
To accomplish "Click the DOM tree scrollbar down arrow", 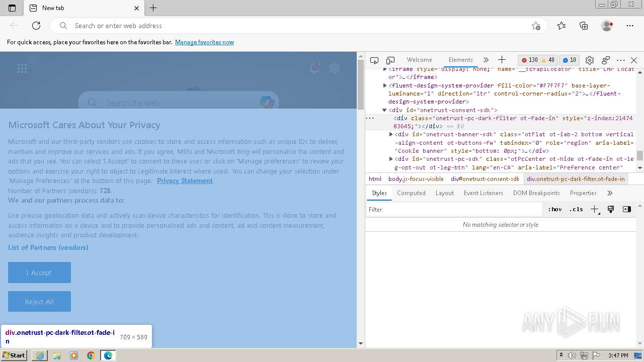I will pyautogui.click(x=640, y=168).
